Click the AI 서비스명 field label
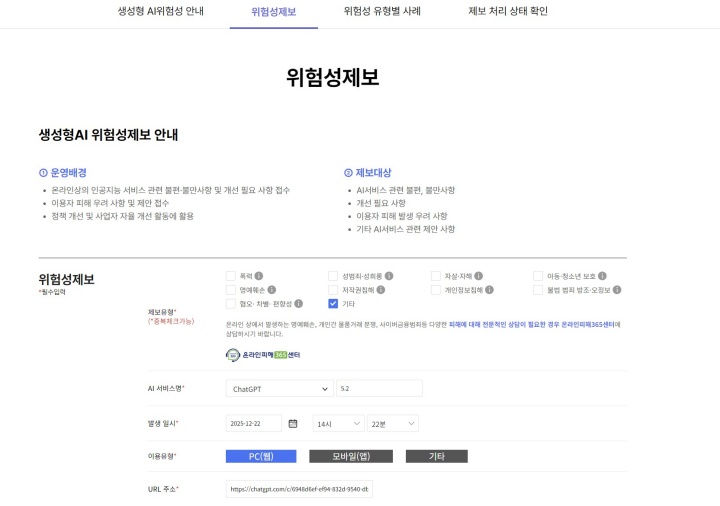 [166, 388]
